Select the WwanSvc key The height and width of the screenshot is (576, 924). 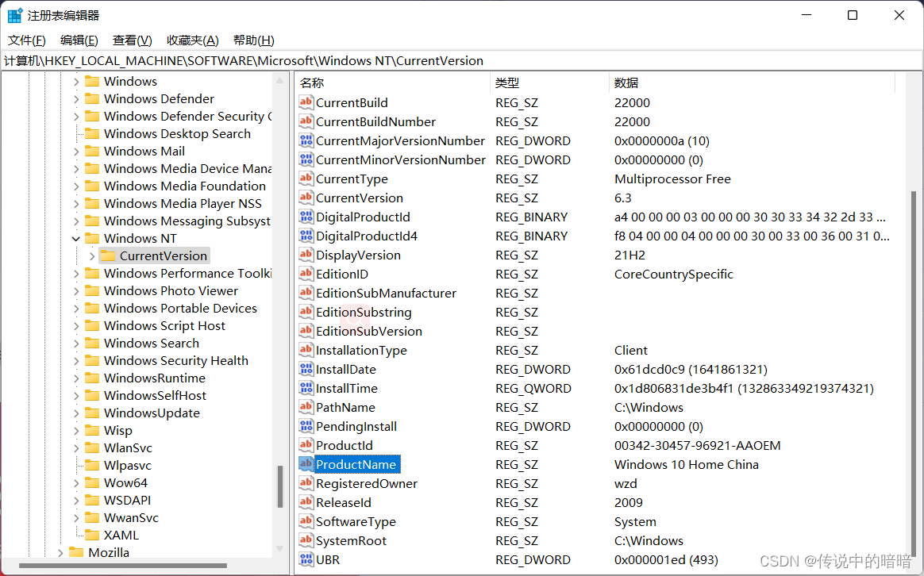pyautogui.click(x=131, y=518)
